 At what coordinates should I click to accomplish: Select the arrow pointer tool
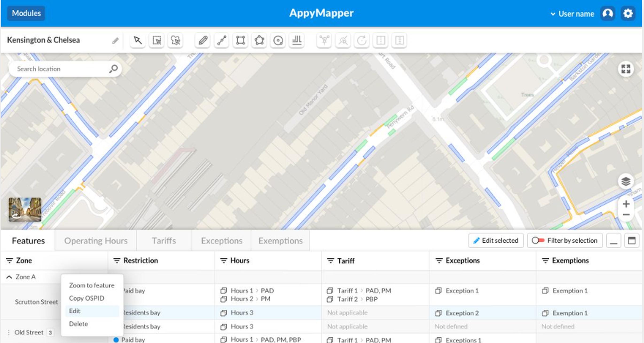pos(137,40)
